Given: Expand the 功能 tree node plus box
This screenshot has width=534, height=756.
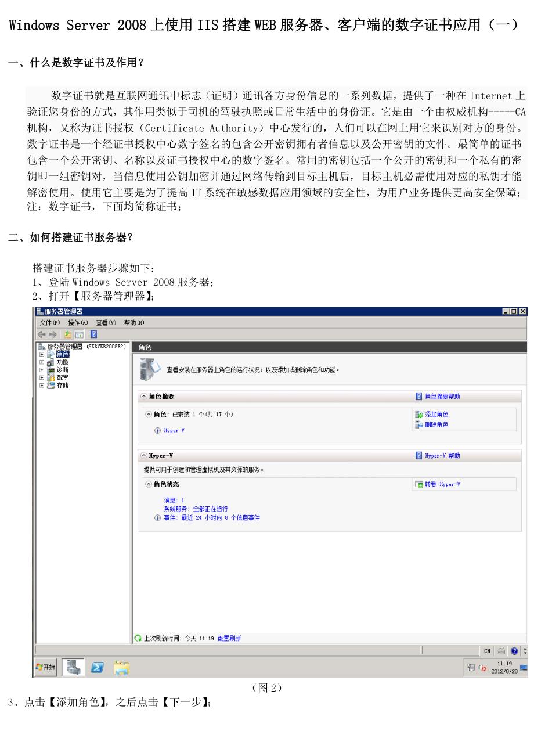Looking at the screenshot, I should (x=42, y=362).
